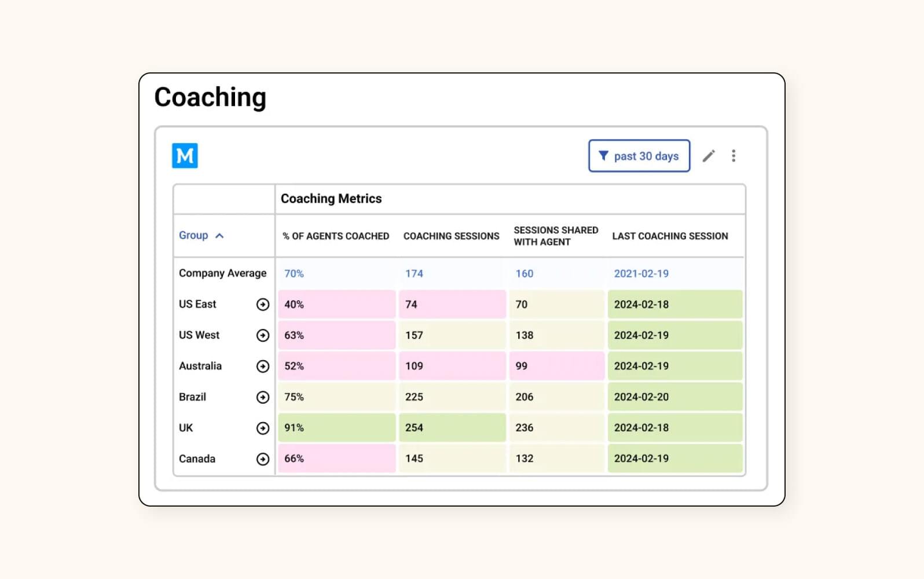Screen dimensions: 924x579
Task: Click the 174 coaching sessions value
Action: (413, 273)
